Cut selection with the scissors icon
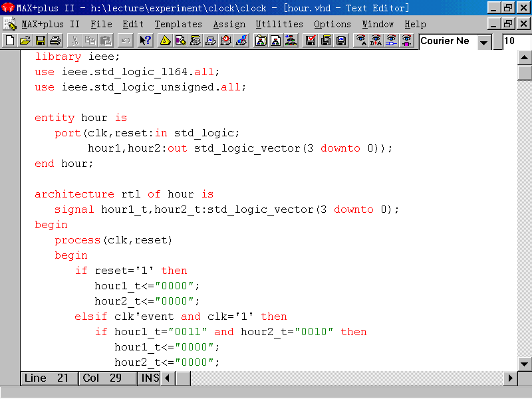The width and height of the screenshot is (532, 399). click(74, 41)
